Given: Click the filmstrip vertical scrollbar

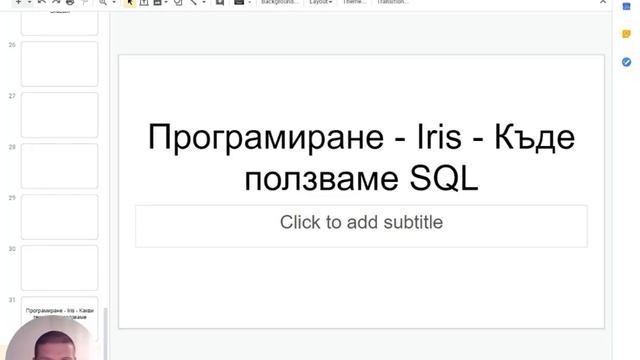Looking at the screenshot, I should 106,333.
